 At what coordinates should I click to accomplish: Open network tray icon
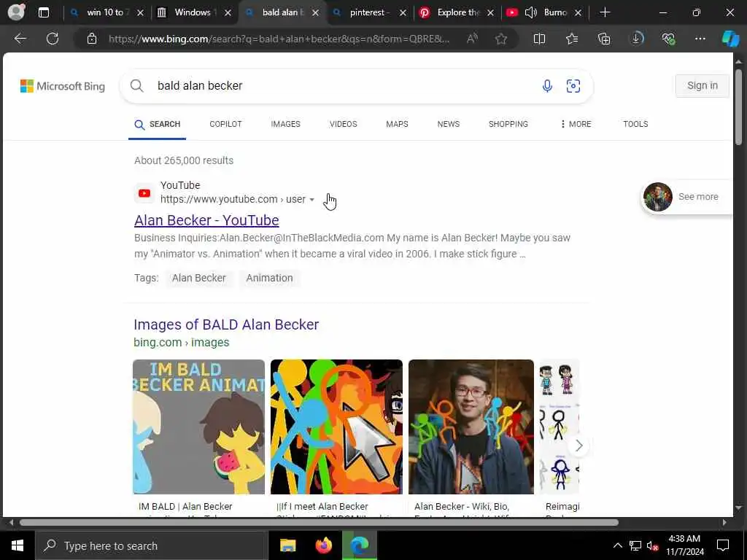coord(635,545)
